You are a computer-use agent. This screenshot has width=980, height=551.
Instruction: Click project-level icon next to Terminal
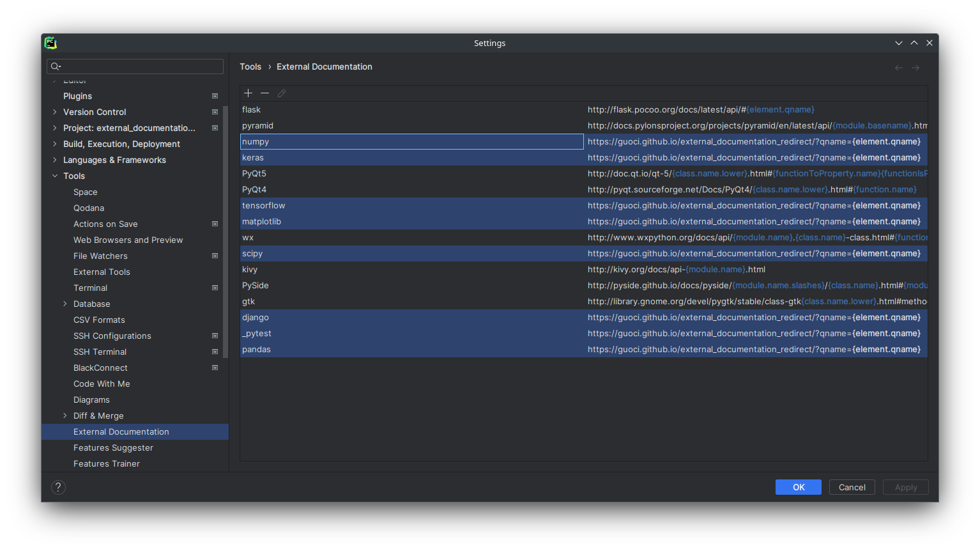point(215,288)
